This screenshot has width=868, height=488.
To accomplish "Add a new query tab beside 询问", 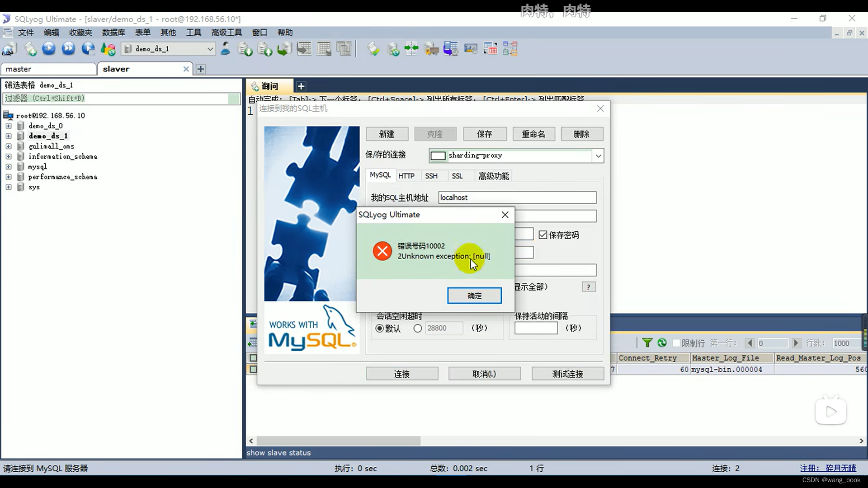I will coord(301,86).
